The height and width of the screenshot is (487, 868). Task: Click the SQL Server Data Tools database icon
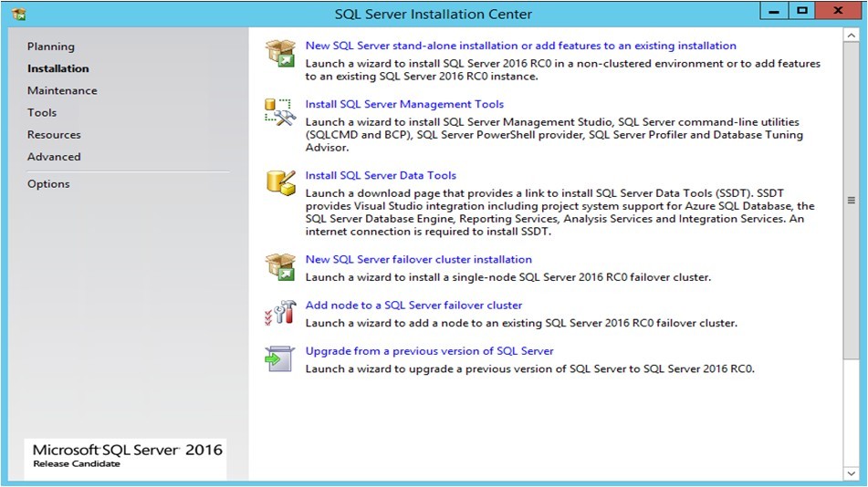(x=280, y=183)
